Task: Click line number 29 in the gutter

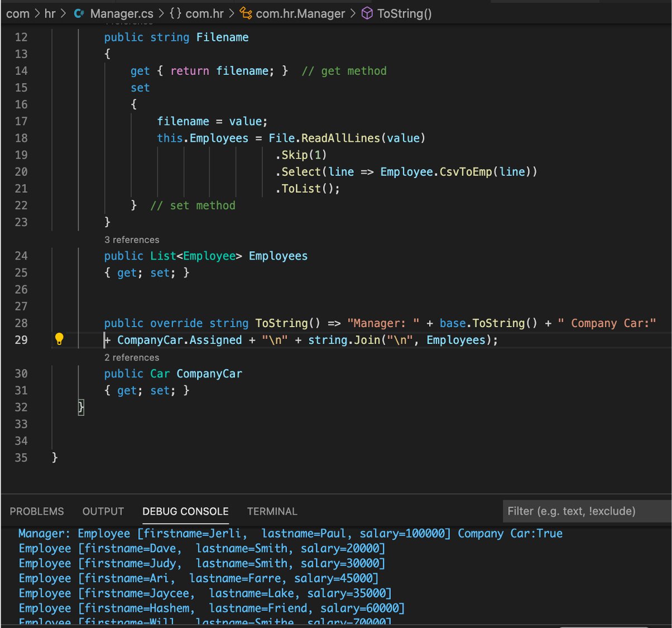Action: (x=21, y=340)
